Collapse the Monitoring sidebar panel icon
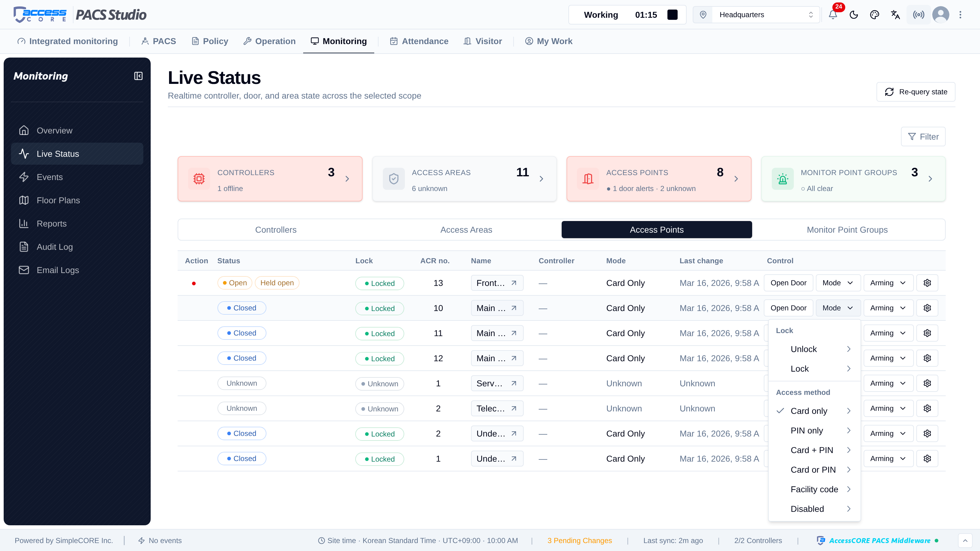Image resolution: width=980 pixels, height=551 pixels. [x=138, y=76]
